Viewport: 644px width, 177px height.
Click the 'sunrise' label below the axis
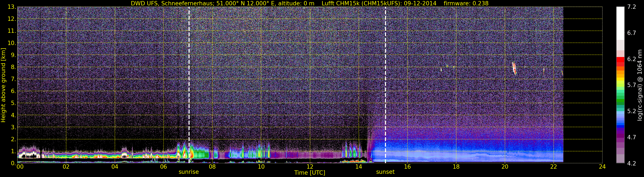point(189,172)
